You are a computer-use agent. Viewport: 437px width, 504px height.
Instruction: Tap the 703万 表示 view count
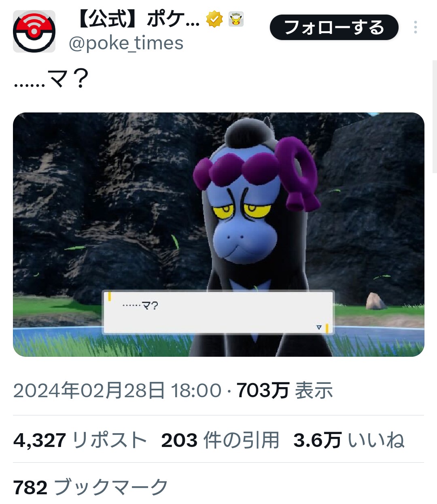[285, 390]
